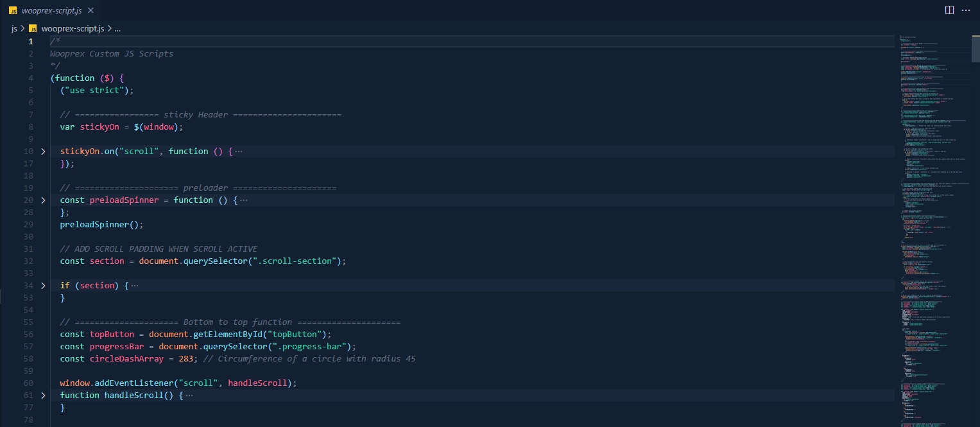The width and height of the screenshot is (980, 427).
Task: Click the vertical scrollbar thumb
Action: [976, 49]
